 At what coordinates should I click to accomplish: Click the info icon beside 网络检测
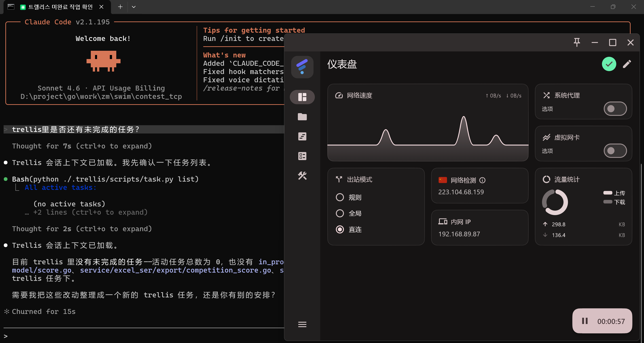[482, 180]
